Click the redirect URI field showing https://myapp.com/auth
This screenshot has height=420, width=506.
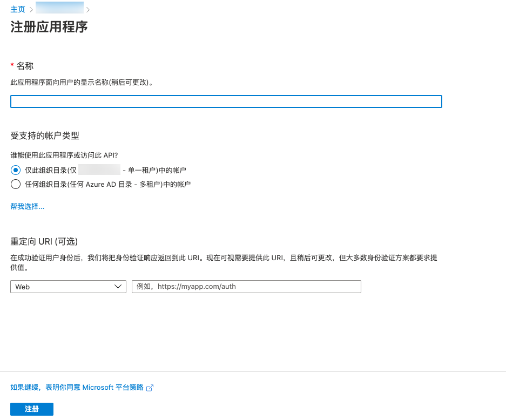pyautogui.click(x=246, y=287)
